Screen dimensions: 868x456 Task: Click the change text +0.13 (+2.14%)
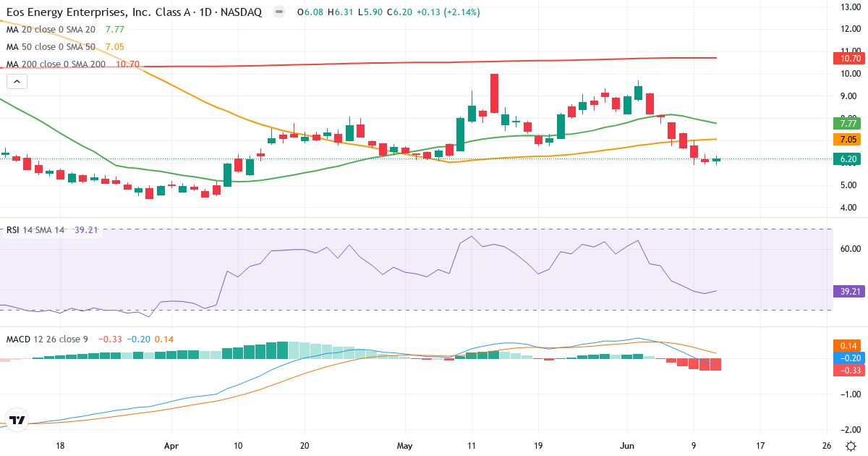tap(448, 12)
